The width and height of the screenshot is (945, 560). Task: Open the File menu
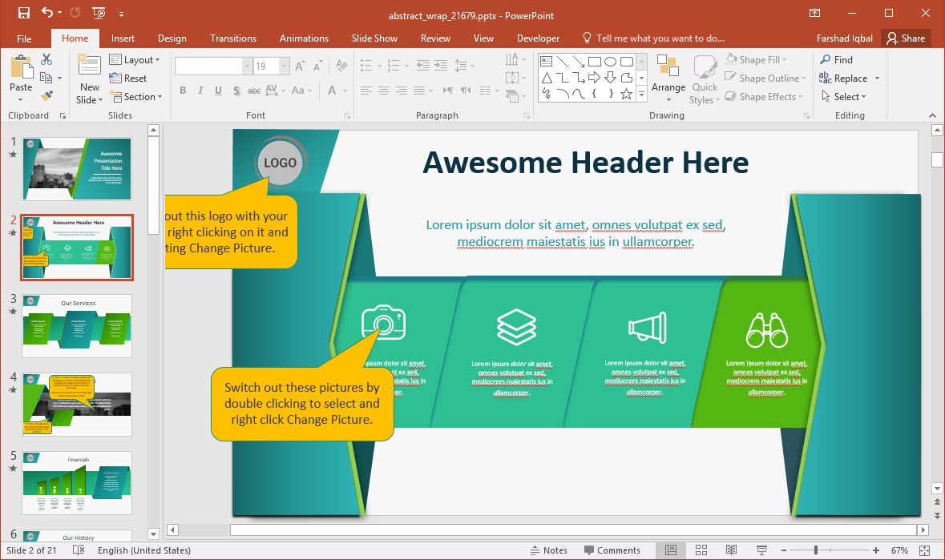pyautogui.click(x=24, y=38)
